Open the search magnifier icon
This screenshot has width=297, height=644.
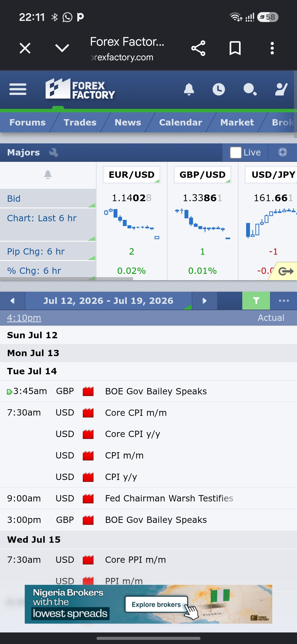coord(250,89)
